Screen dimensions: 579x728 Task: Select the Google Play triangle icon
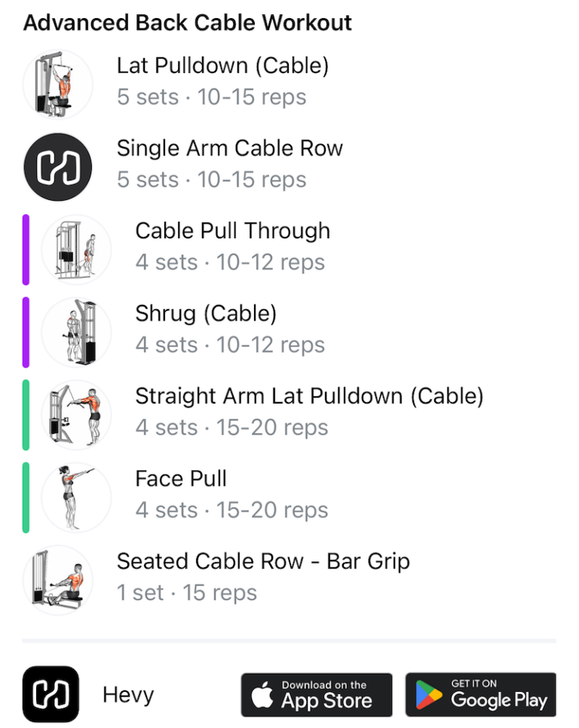pyautogui.click(x=429, y=694)
